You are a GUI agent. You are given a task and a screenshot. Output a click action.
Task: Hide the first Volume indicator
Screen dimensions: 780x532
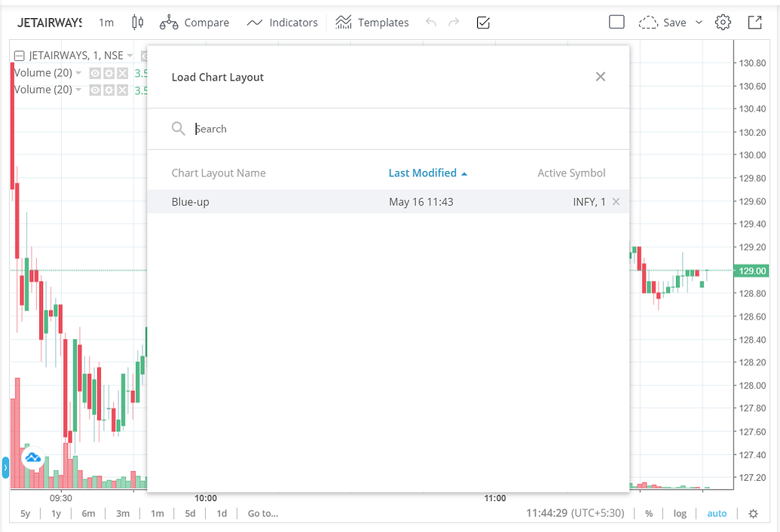[x=95, y=73]
